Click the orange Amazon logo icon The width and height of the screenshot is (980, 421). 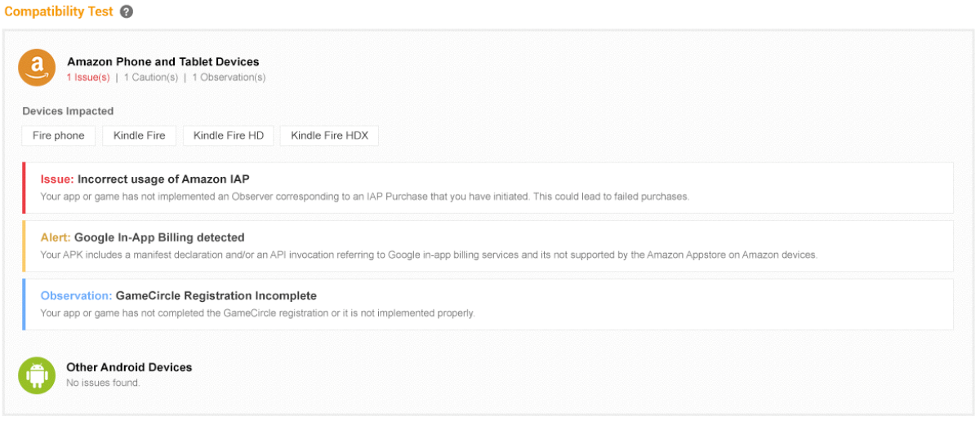[37, 68]
